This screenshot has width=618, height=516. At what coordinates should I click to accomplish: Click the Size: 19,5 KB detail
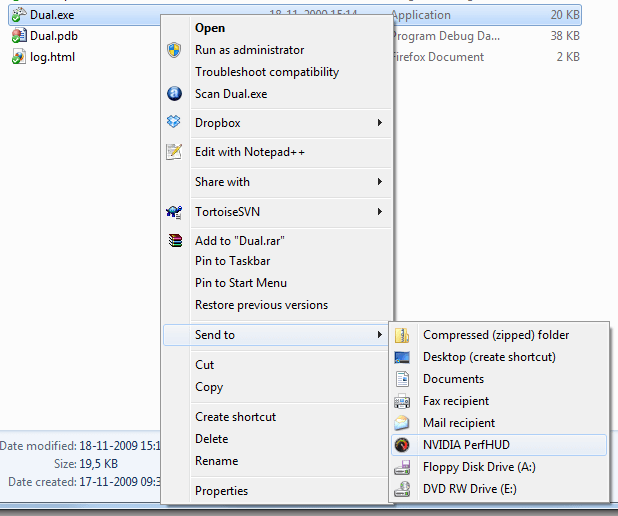(x=86, y=464)
